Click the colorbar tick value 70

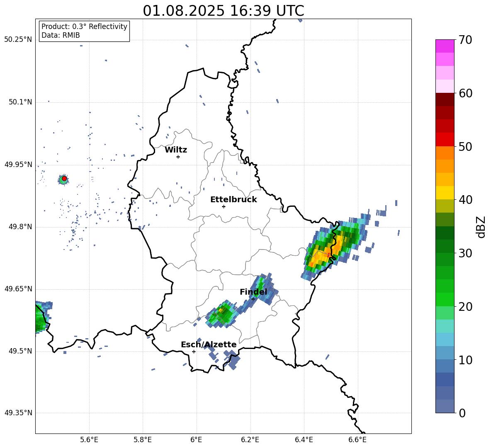click(465, 40)
